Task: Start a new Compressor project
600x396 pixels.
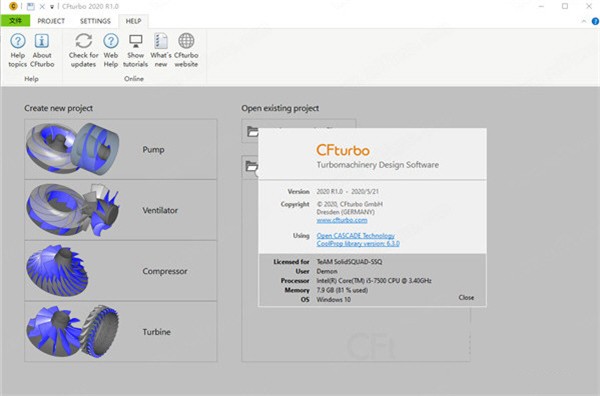Action: pyautogui.click(x=121, y=271)
